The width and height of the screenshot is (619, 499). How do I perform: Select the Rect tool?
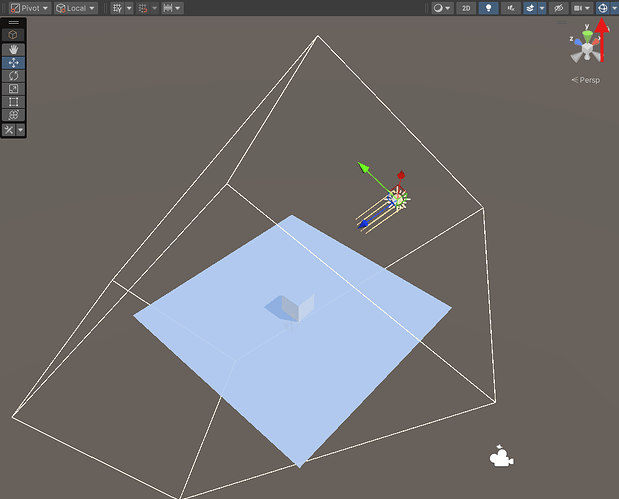13,102
